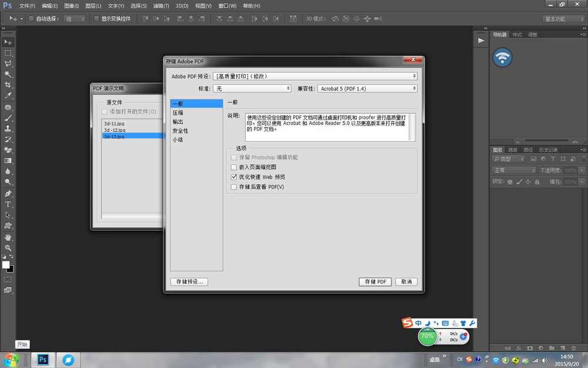
Task: Open the 不透明度 value dropdown arrow
Action: click(x=582, y=171)
